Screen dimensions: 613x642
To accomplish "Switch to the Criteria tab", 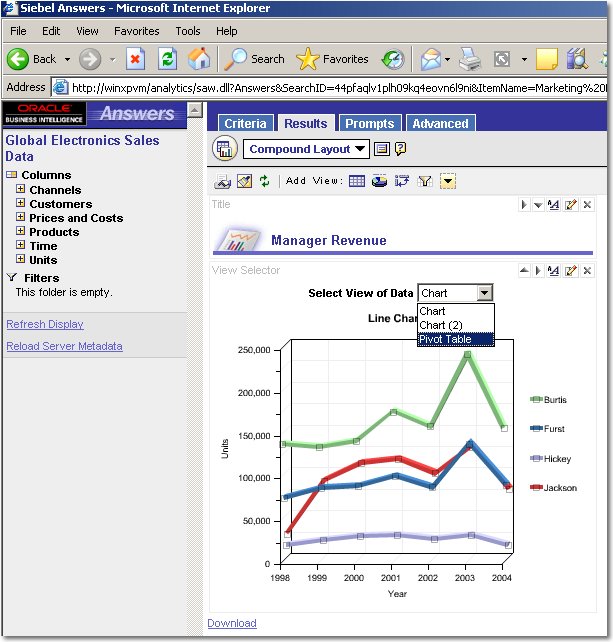I will 245,123.
